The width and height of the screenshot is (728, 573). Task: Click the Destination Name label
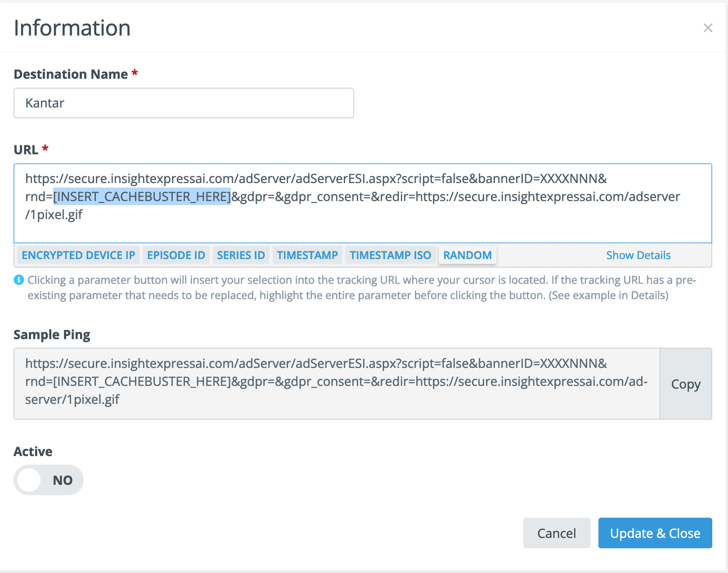pyautogui.click(x=71, y=74)
